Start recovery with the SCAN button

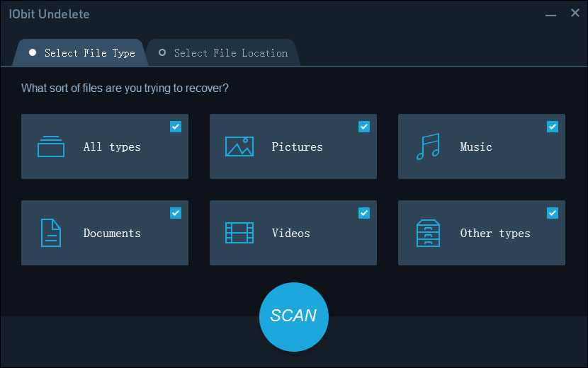pos(293,316)
